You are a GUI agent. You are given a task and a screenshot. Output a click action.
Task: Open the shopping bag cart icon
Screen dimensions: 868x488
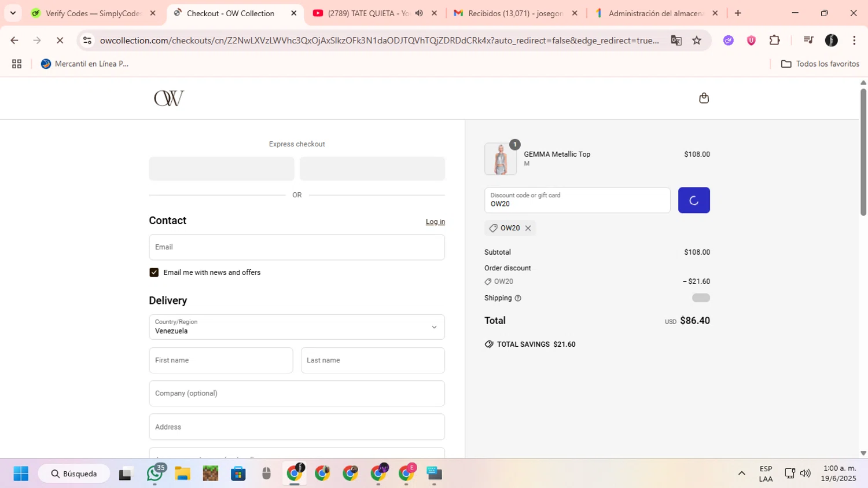704,98
